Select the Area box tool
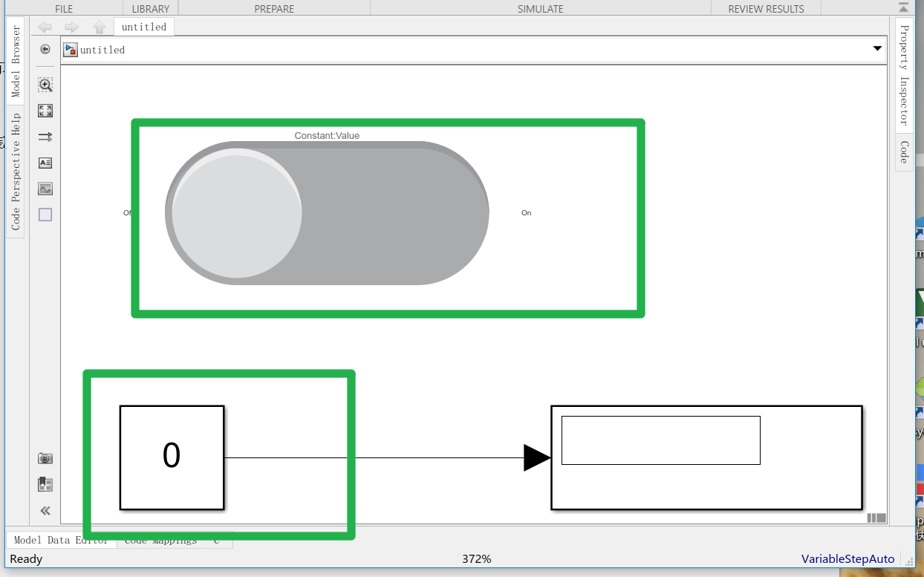 pyautogui.click(x=45, y=215)
